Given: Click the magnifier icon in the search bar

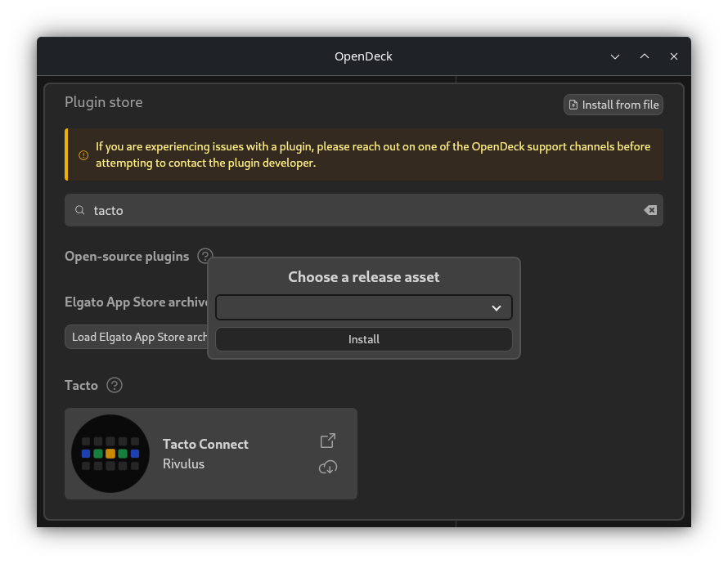Looking at the screenshot, I should (80, 210).
